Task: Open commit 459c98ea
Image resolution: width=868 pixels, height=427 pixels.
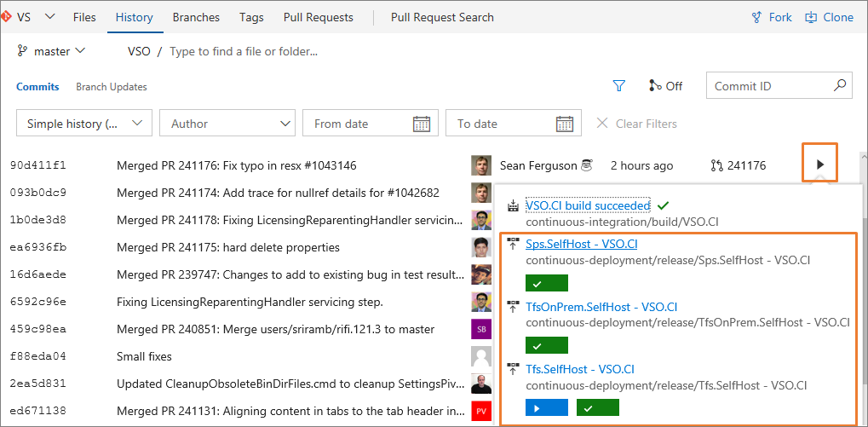Action: (x=38, y=329)
